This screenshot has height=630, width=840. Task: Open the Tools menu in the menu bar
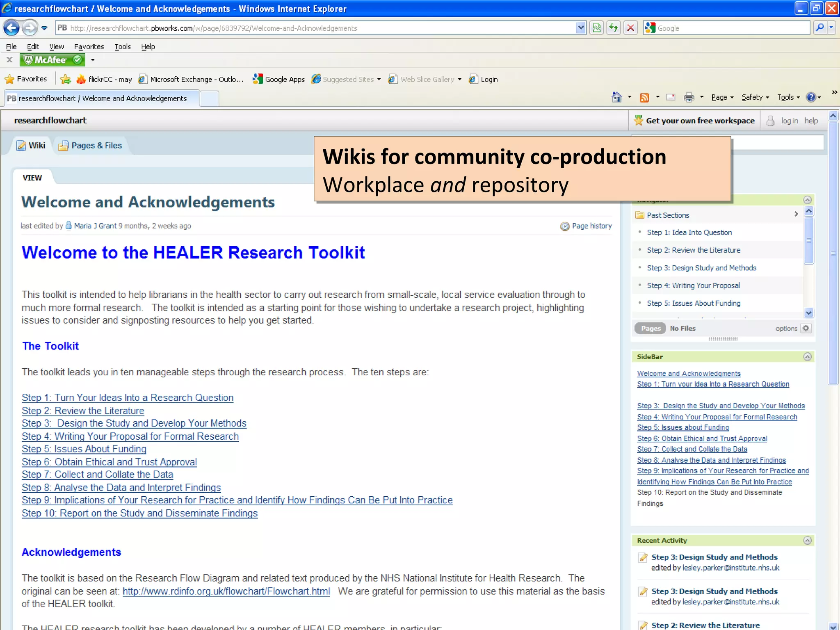pyautogui.click(x=122, y=46)
